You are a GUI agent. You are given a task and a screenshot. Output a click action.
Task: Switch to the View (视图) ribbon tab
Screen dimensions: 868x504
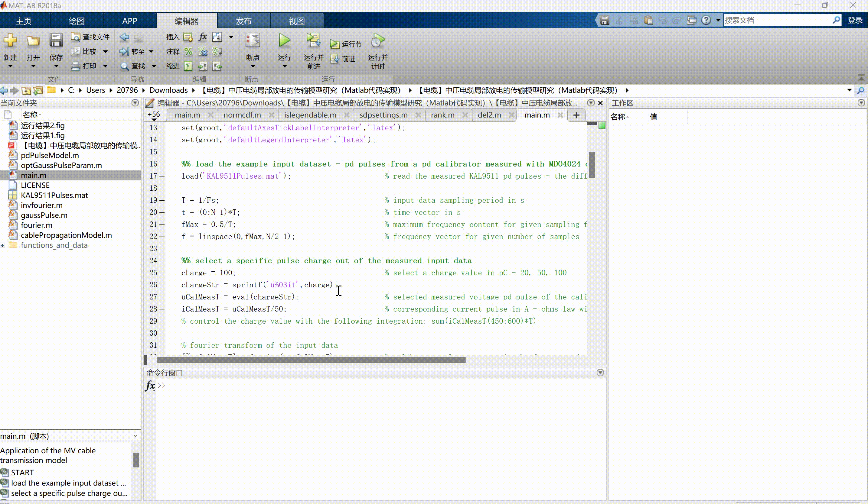coord(297,21)
